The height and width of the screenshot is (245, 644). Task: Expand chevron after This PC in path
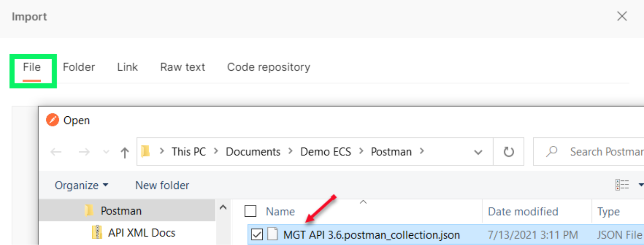[x=216, y=151]
